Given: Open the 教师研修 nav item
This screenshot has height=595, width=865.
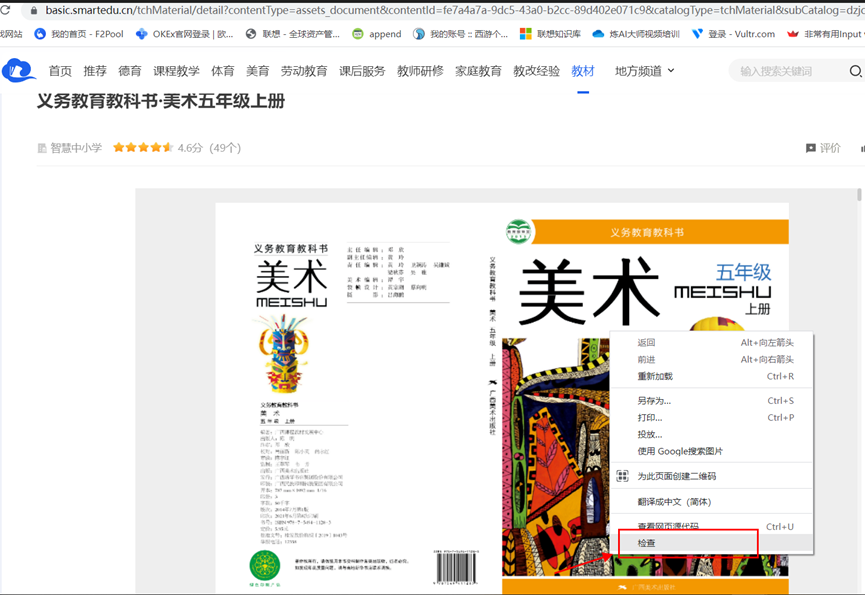Looking at the screenshot, I should click(x=420, y=71).
